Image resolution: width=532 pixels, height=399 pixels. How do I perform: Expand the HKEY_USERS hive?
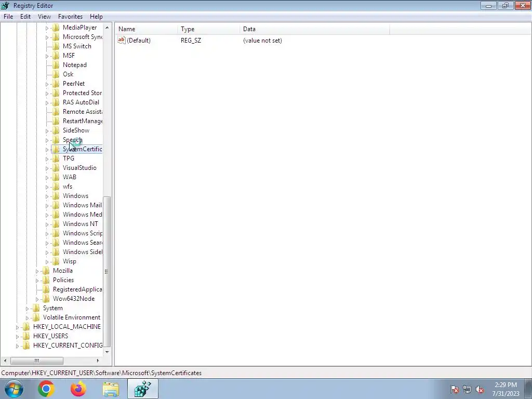pos(17,336)
